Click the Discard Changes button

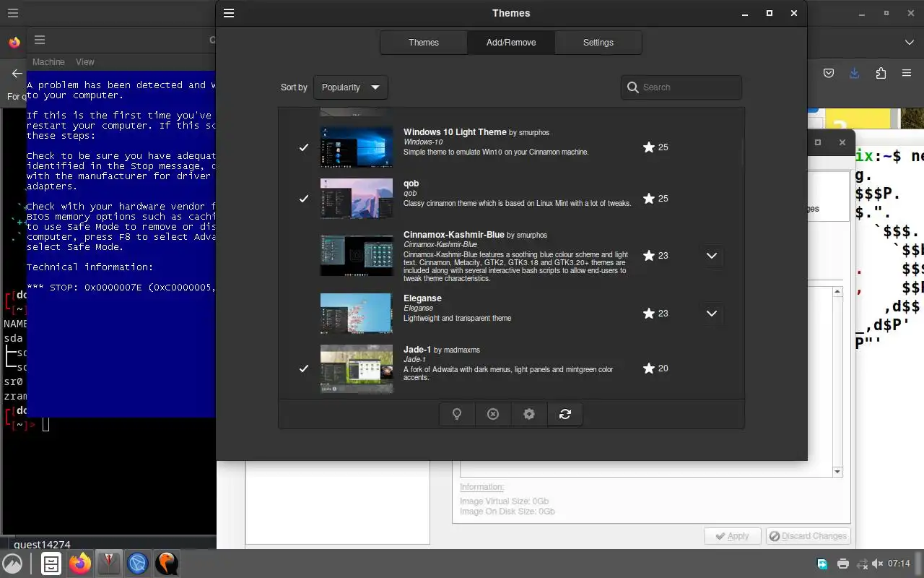(x=808, y=536)
